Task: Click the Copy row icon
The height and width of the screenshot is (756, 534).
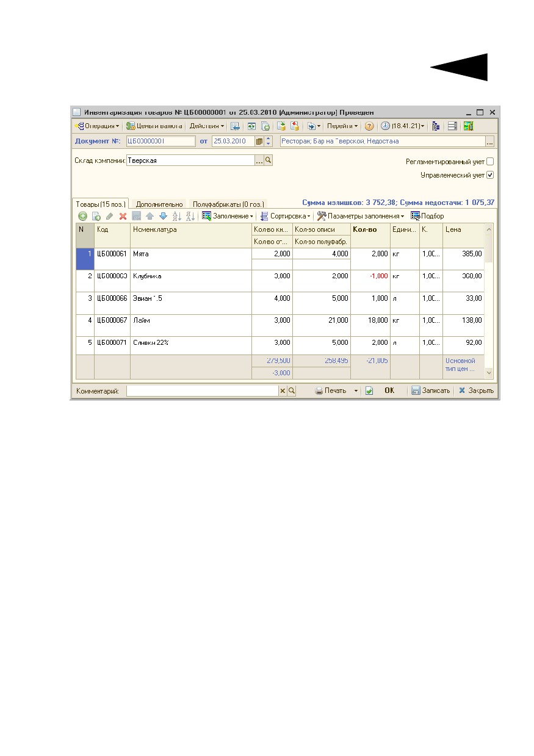Action: (96, 216)
